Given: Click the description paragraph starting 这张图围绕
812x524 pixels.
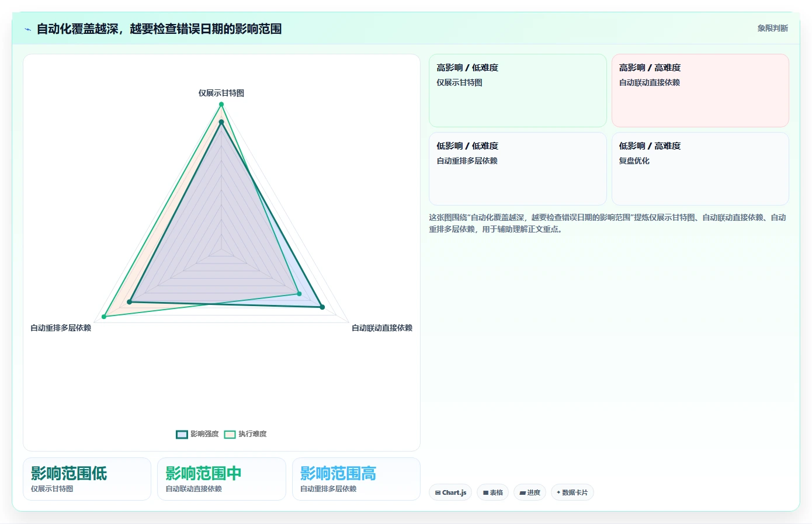Looking at the screenshot, I should point(608,223).
